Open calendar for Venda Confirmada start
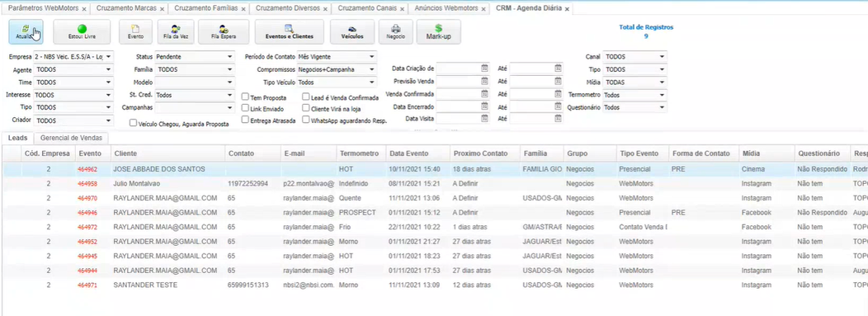The width and height of the screenshot is (868, 316). pyautogui.click(x=484, y=93)
